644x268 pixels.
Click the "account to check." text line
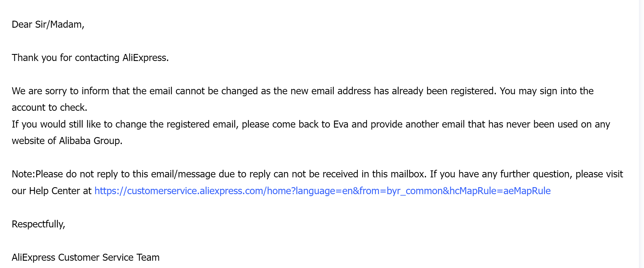point(49,108)
